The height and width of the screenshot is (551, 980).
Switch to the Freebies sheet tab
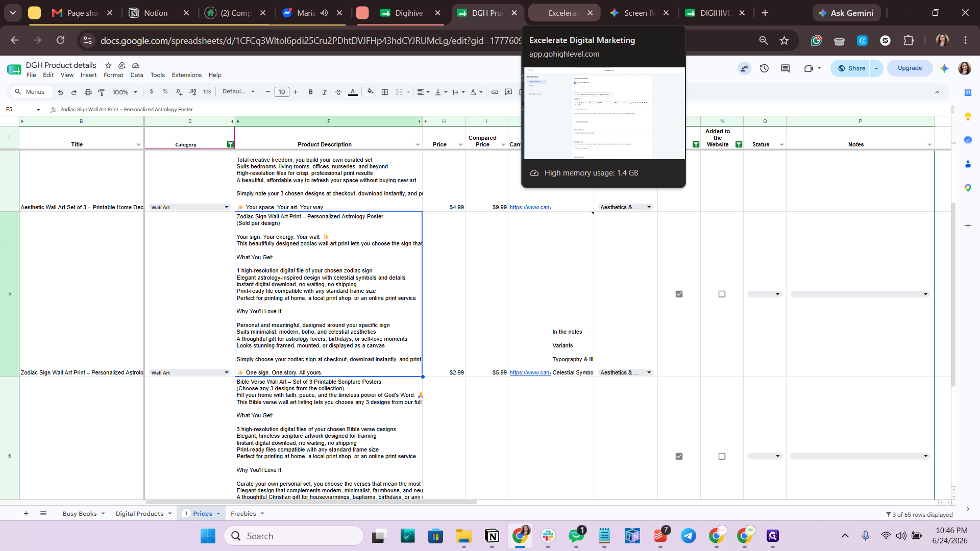(x=243, y=513)
